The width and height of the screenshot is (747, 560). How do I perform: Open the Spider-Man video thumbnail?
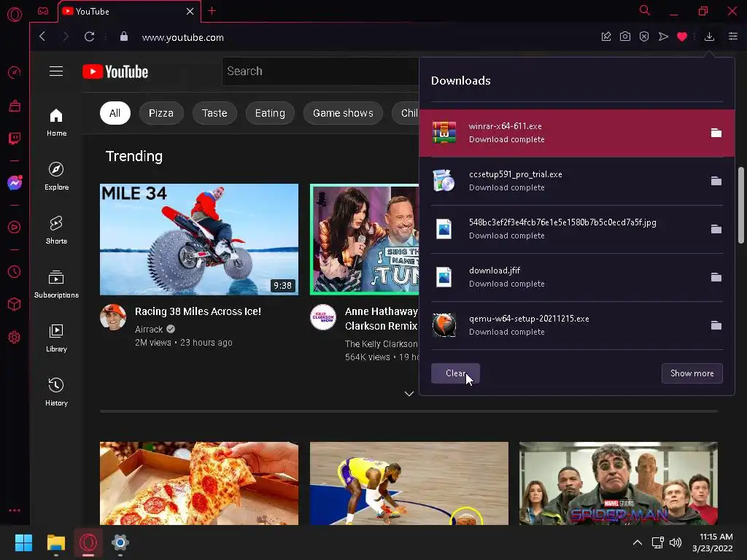click(619, 483)
